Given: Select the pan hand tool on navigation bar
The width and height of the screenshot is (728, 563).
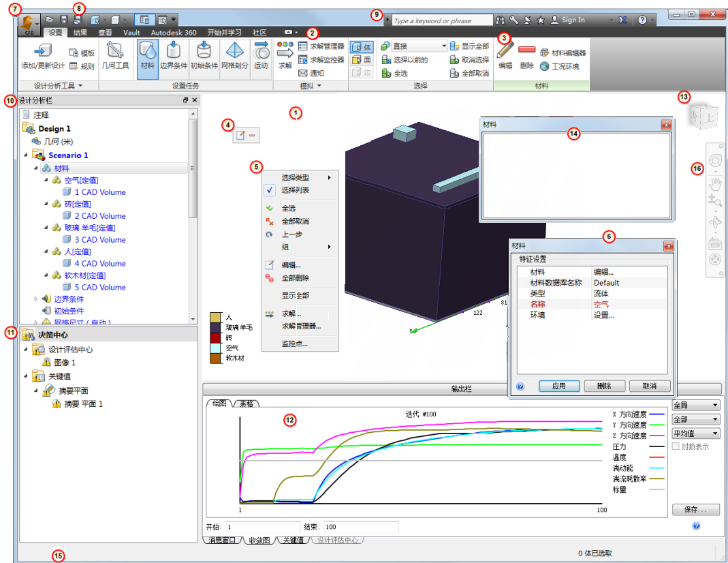Looking at the screenshot, I should 715,184.
